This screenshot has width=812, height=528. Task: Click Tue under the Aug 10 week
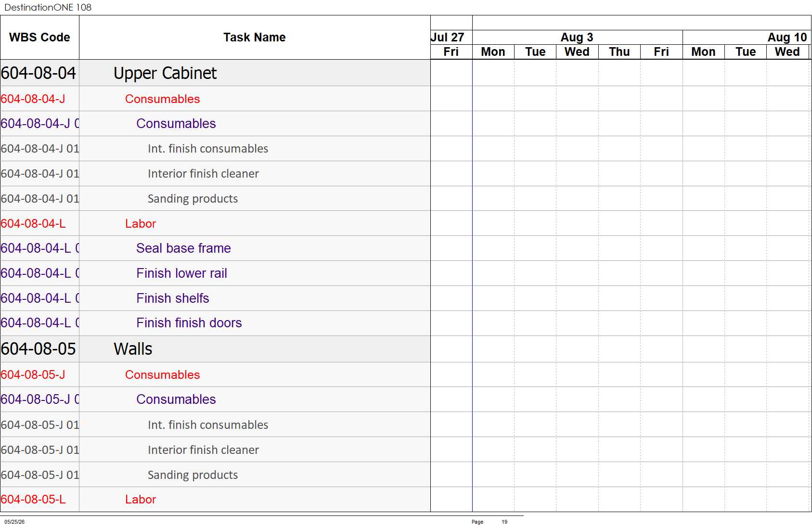click(746, 52)
